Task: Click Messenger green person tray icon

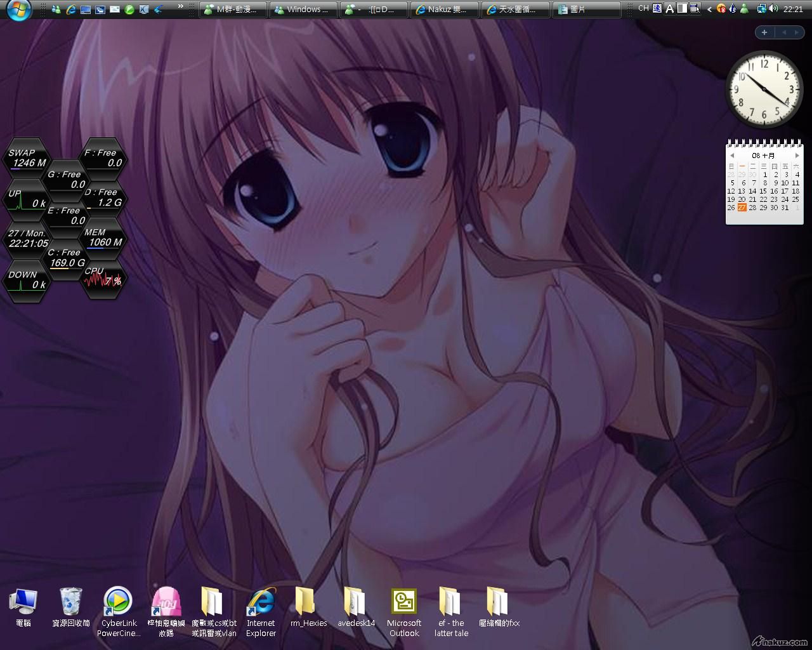Action: coord(745,9)
